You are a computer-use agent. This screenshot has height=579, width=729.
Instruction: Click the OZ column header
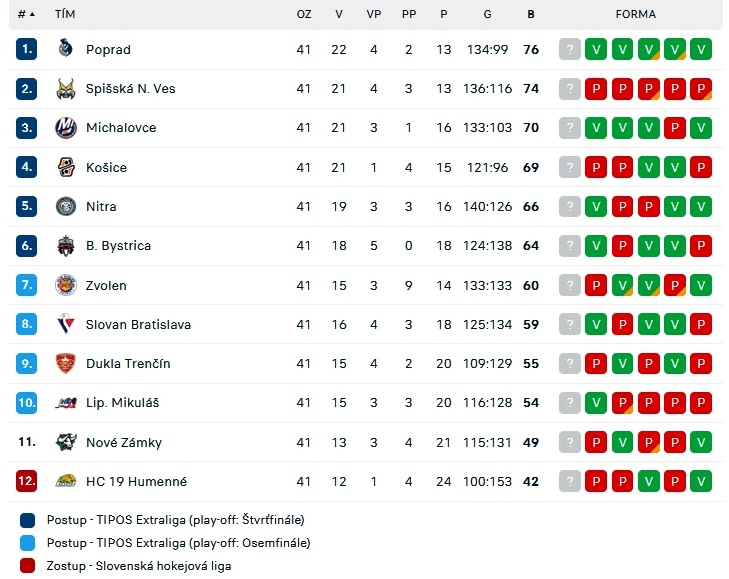tap(304, 14)
